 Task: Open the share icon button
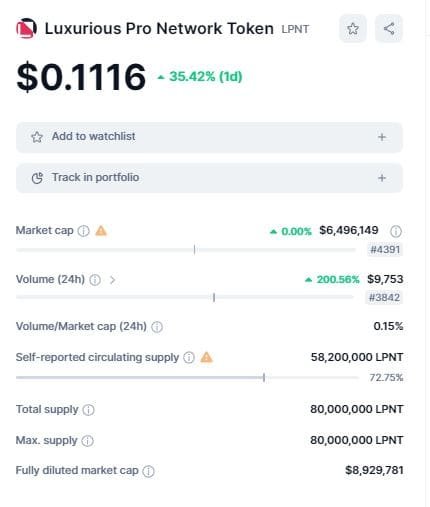389,29
